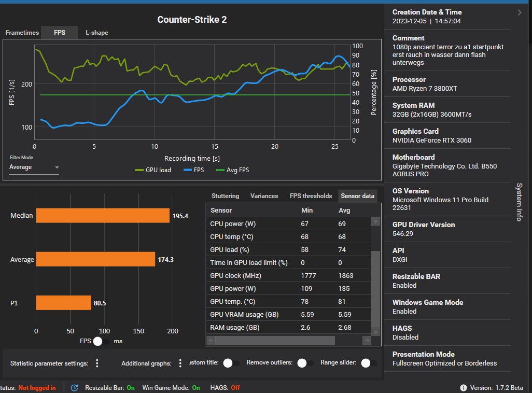
Task: Click the P1 orange bar
Action: click(x=64, y=303)
